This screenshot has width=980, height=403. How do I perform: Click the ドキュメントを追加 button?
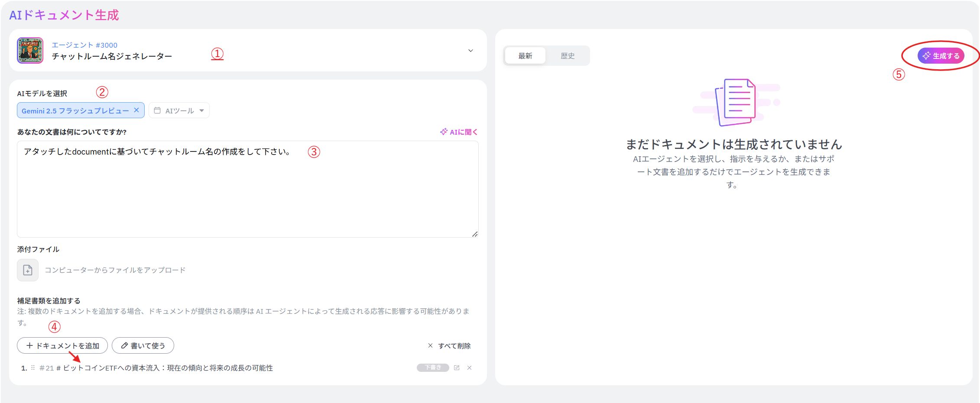[62, 345]
